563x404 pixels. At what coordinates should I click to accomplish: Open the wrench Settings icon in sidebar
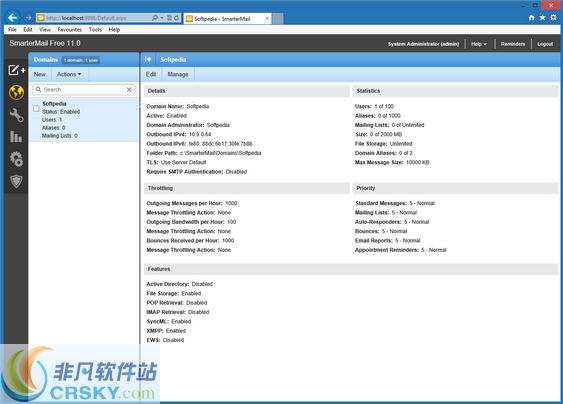[17, 115]
